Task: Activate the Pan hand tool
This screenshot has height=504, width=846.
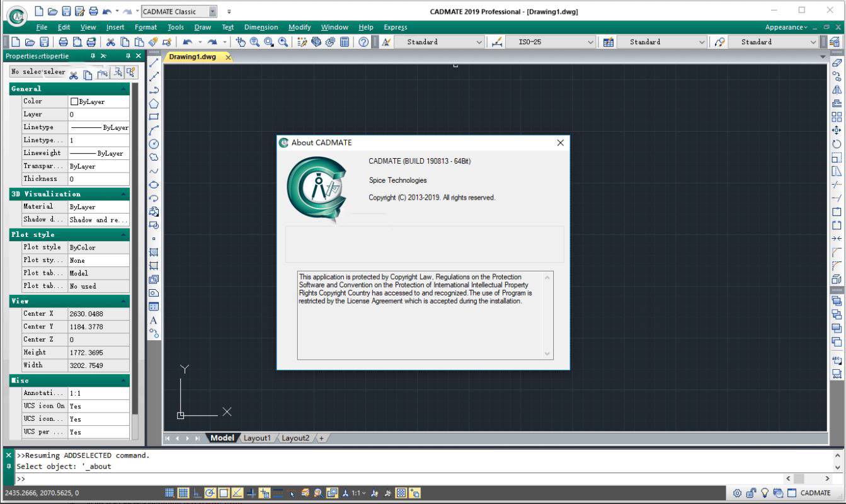Action: (241, 42)
